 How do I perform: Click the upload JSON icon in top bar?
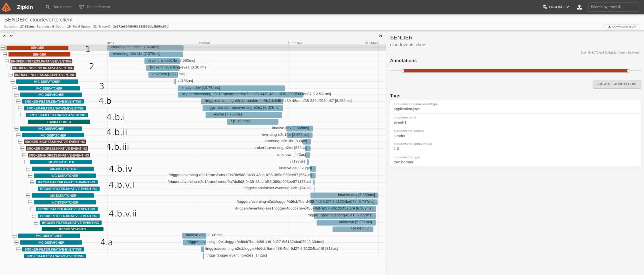(579, 7)
